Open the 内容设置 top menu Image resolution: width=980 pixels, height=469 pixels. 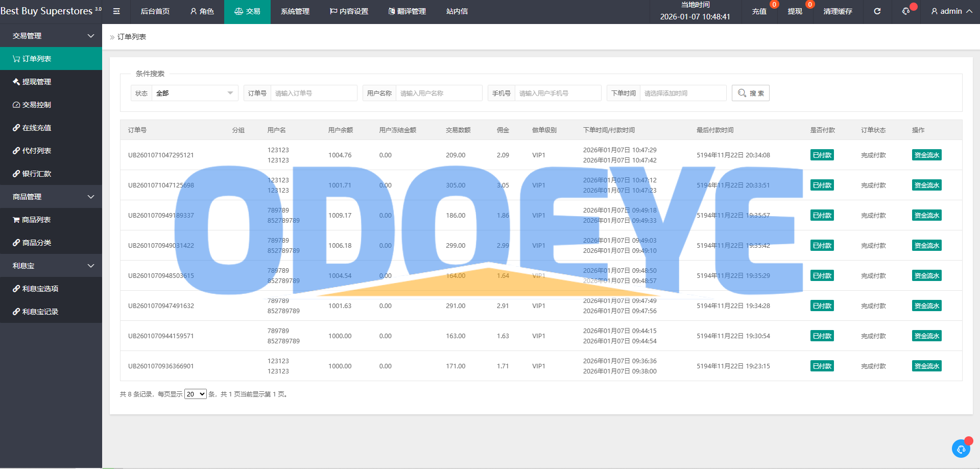pyautogui.click(x=349, y=11)
